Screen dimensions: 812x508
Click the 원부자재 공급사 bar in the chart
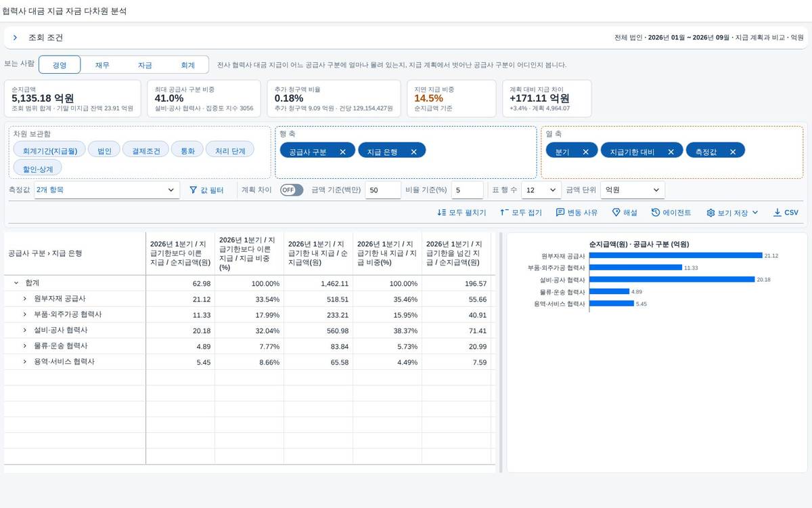coord(675,255)
